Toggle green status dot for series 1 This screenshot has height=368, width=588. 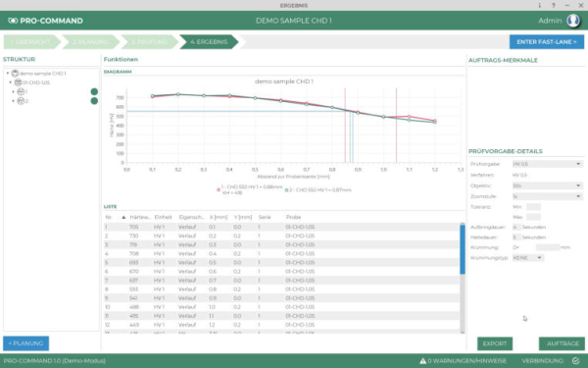(94, 91)
